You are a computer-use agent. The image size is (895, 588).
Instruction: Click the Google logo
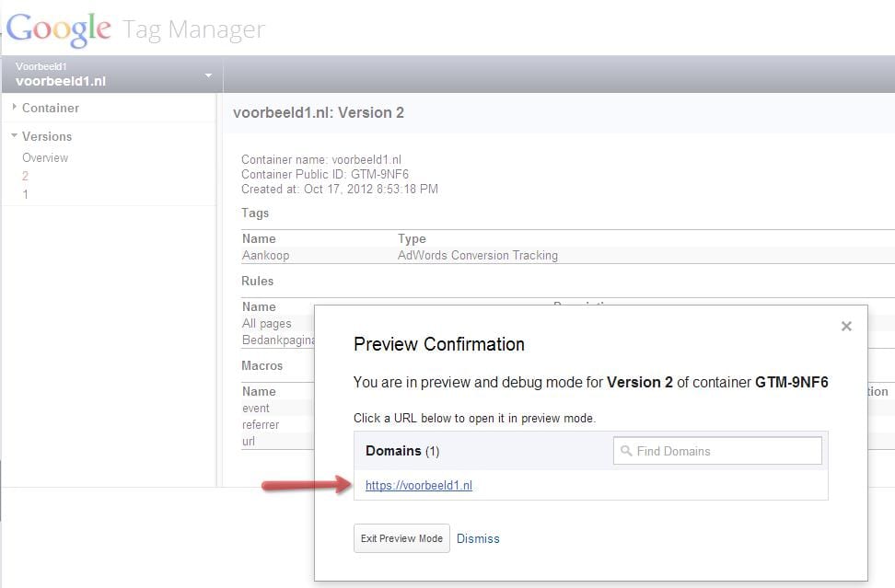[58, 29]
